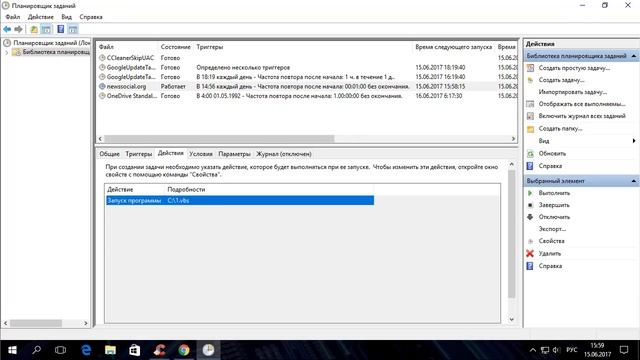Click the Отключить down-arrow icon

click(x=530, y=217)
